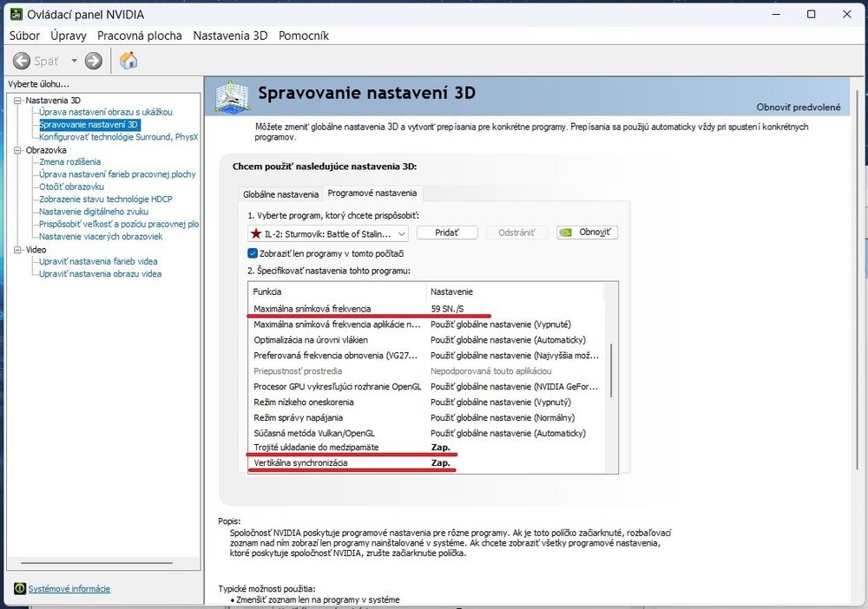This screenshot has width=868, height=609.
Task: Open the IL-2 Sturmovik program dropdown
Action: (401, 233)
